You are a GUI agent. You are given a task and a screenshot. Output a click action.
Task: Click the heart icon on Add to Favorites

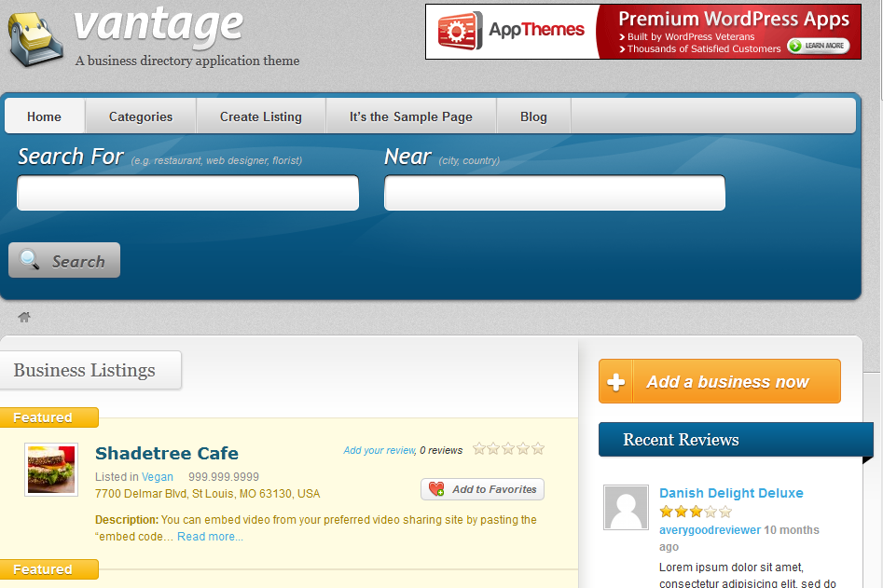click(x=436, y=489)
